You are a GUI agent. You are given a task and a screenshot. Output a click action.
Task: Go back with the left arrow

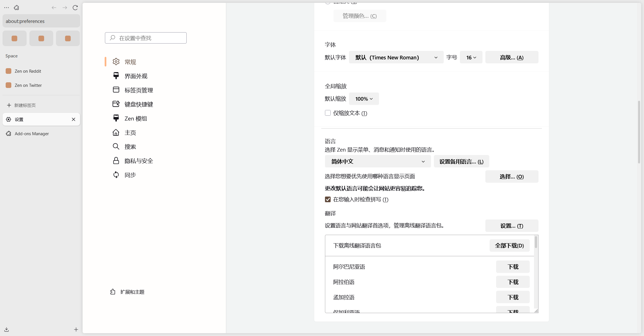54,8
